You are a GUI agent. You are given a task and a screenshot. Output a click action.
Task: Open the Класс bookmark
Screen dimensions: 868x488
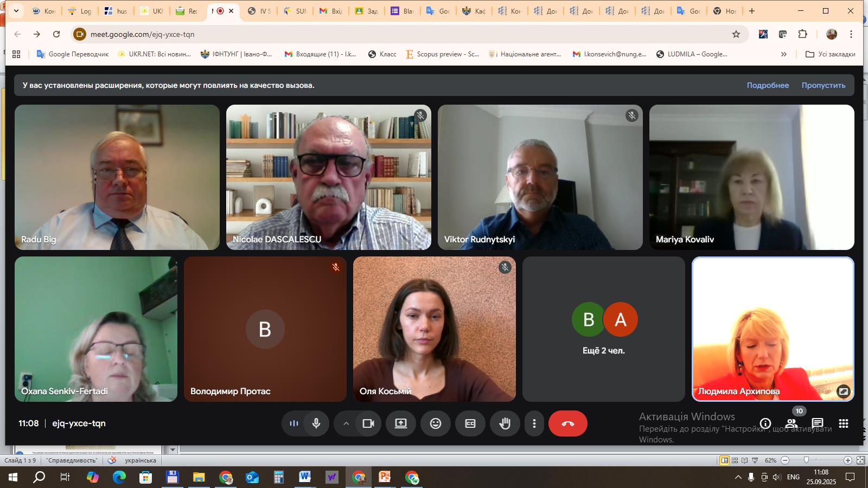382,54
